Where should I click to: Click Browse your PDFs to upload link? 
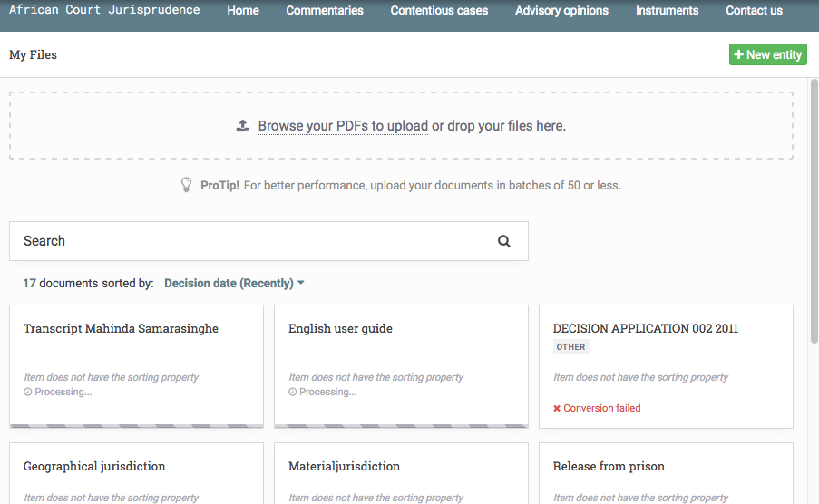point(343,126)
